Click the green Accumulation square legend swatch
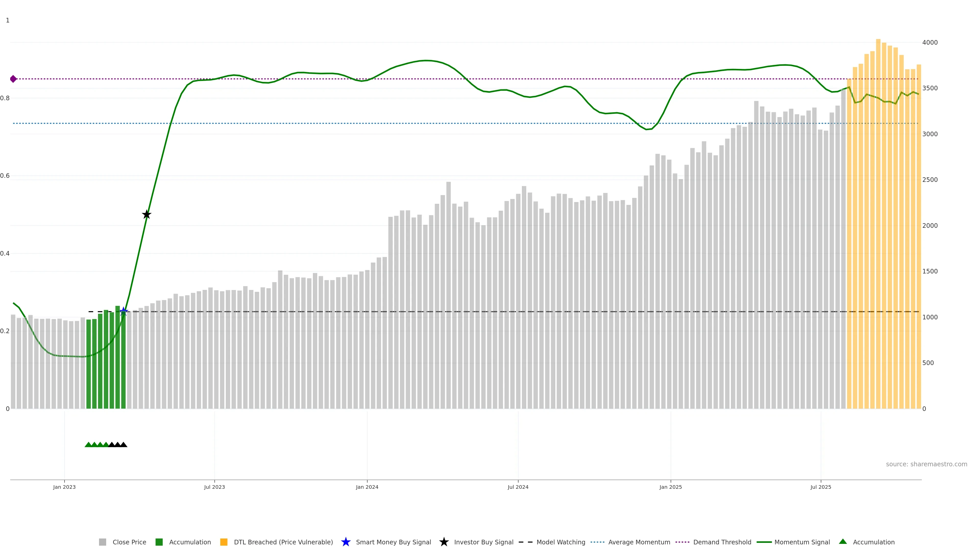980x551 pixels. pyautogui.click(x=159, y=542)
